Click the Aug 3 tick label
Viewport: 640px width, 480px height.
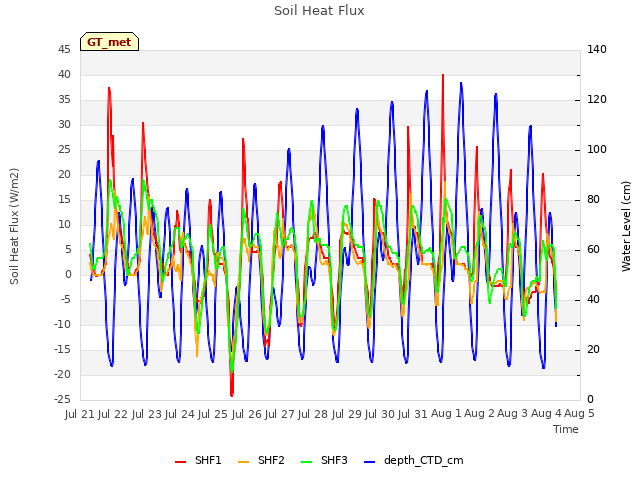tap(513, 414)
